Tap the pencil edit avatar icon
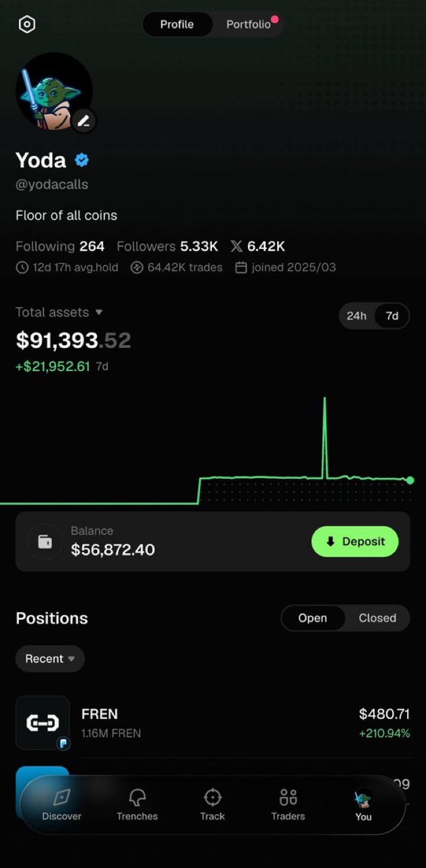This screenshot has width=426, height=868. click(x=84, y=121)
